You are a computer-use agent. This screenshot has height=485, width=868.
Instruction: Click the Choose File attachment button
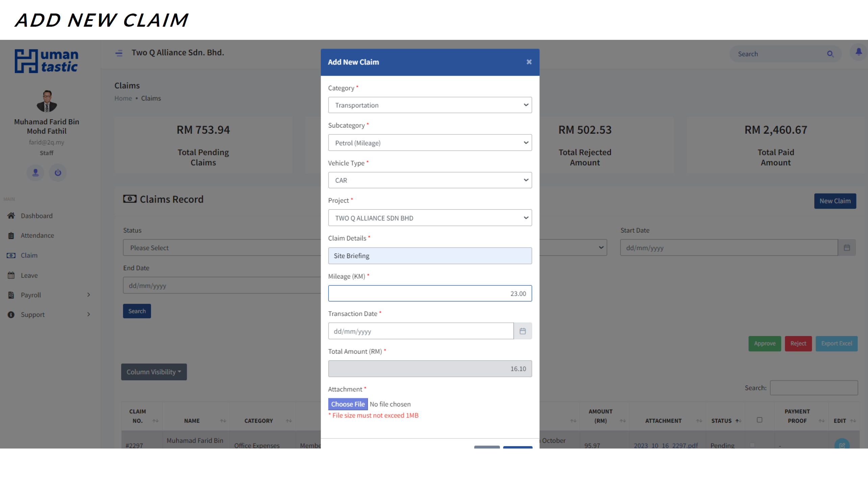(x=348, y=404)
